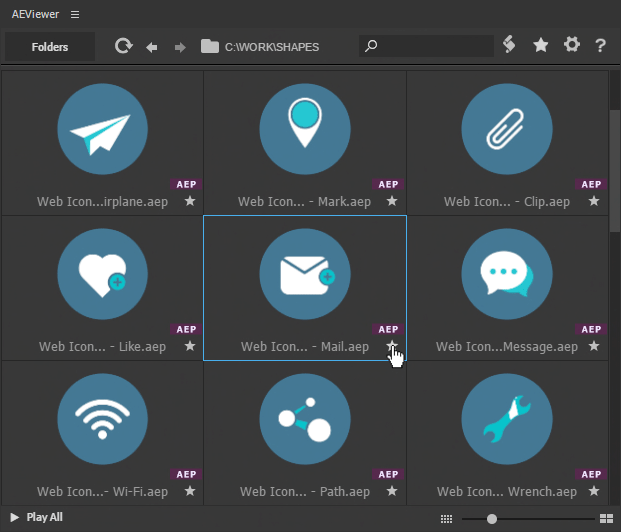
Task: Click the Web Icon... - Clip.aep file name
Action: click(x=507, y=202)
